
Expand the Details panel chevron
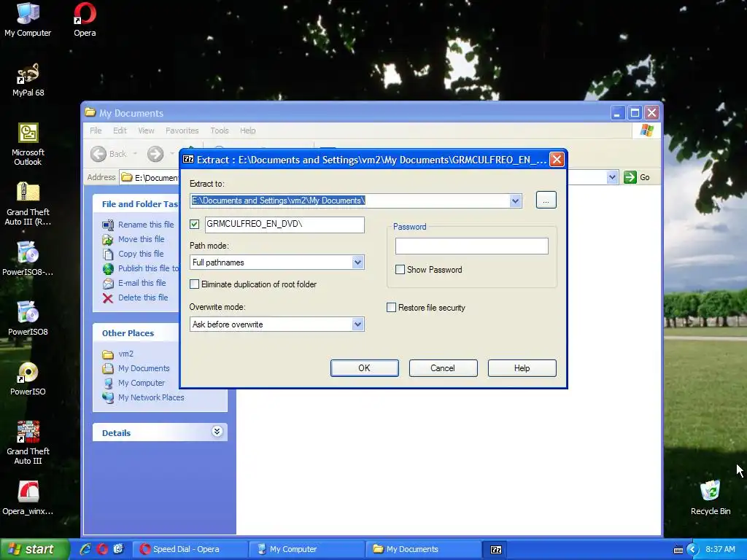(217, 432)
